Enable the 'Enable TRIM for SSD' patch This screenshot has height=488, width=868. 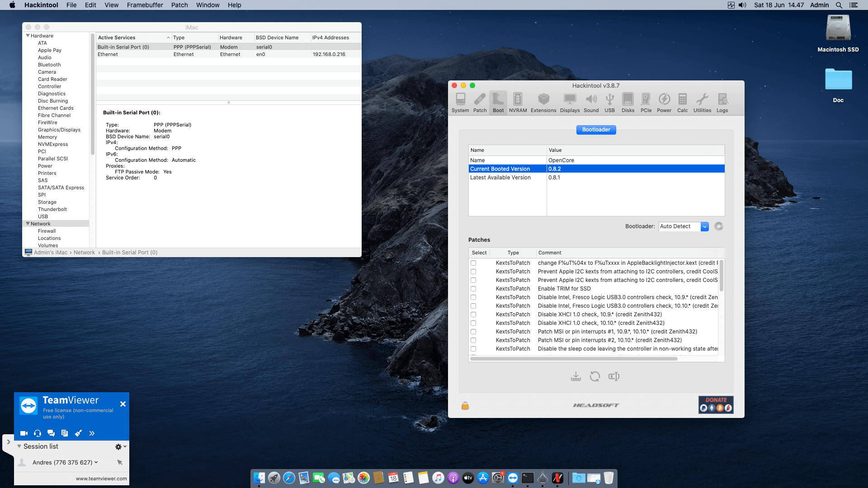pyautogui.click(x=473, y=288)
